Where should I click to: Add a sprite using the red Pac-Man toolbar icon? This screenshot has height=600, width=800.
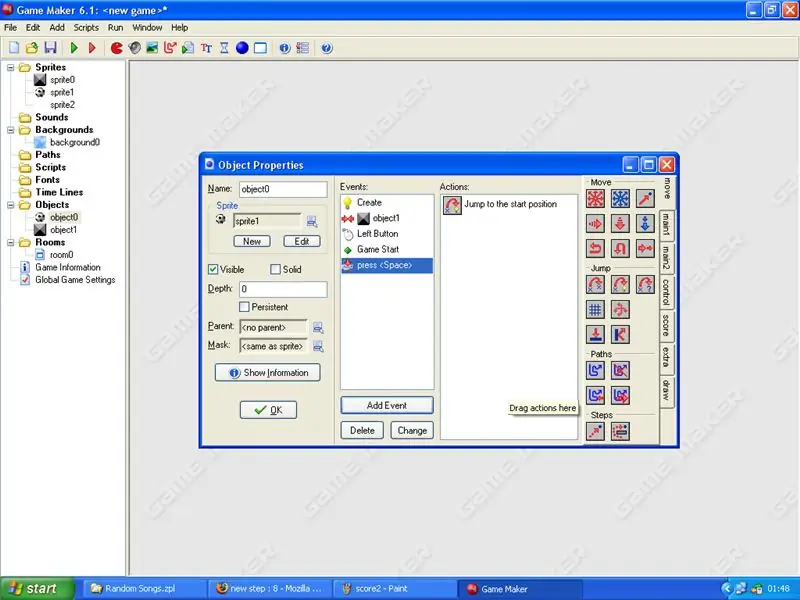click(x=116, y=48)
